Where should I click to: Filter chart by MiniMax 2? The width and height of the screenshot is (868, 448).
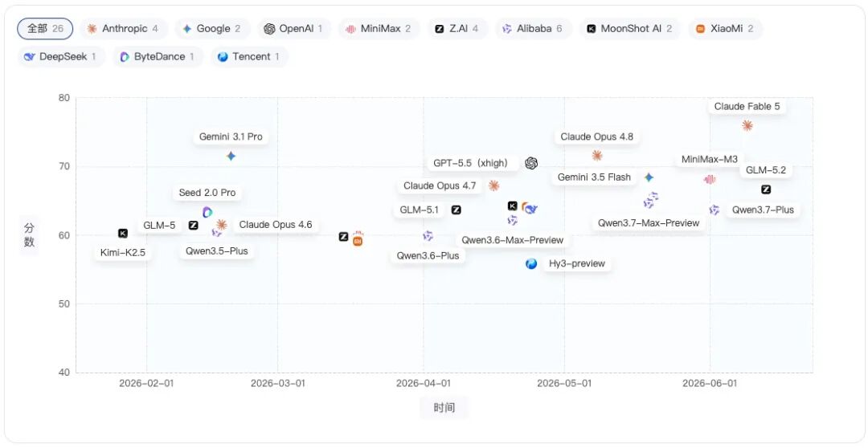379,29
